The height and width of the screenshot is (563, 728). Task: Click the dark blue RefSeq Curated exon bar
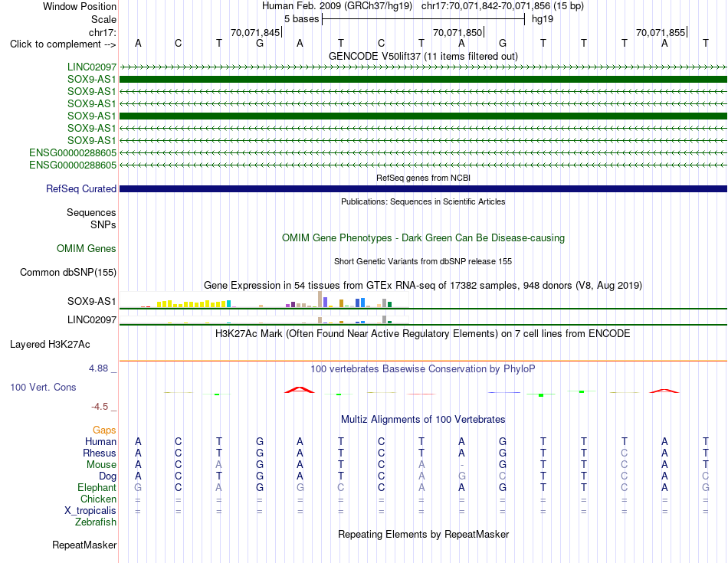pyautogui.click(x=423, y=189)
